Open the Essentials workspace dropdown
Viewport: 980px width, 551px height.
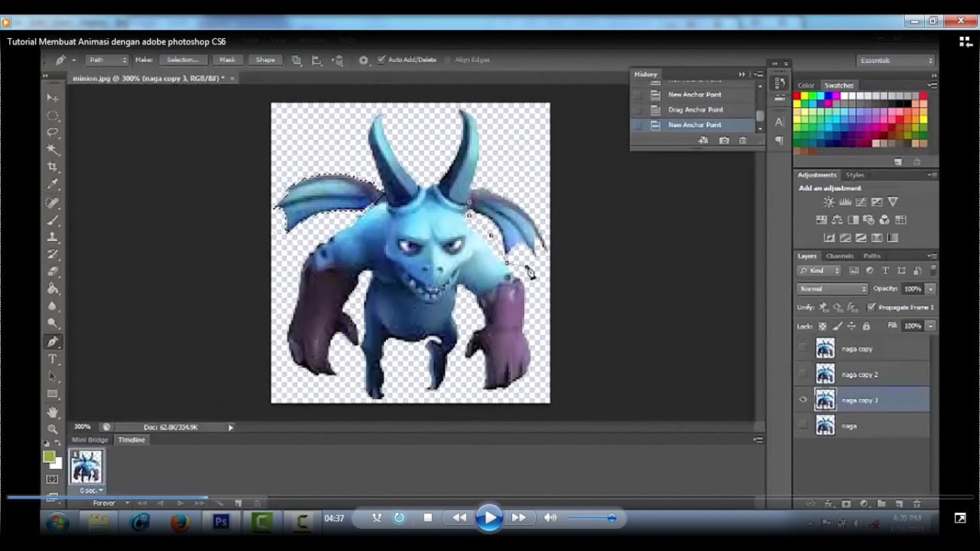coord(896,60)
